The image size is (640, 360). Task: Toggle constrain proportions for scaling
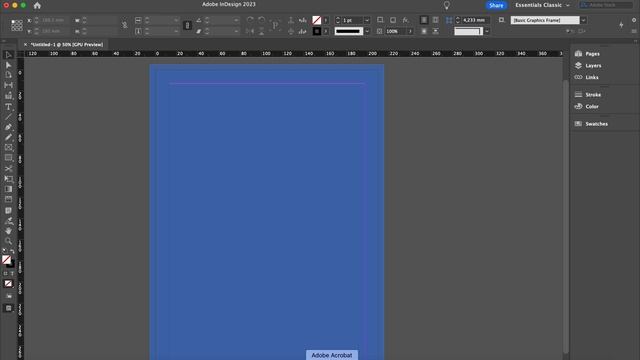tap(187, 25)
